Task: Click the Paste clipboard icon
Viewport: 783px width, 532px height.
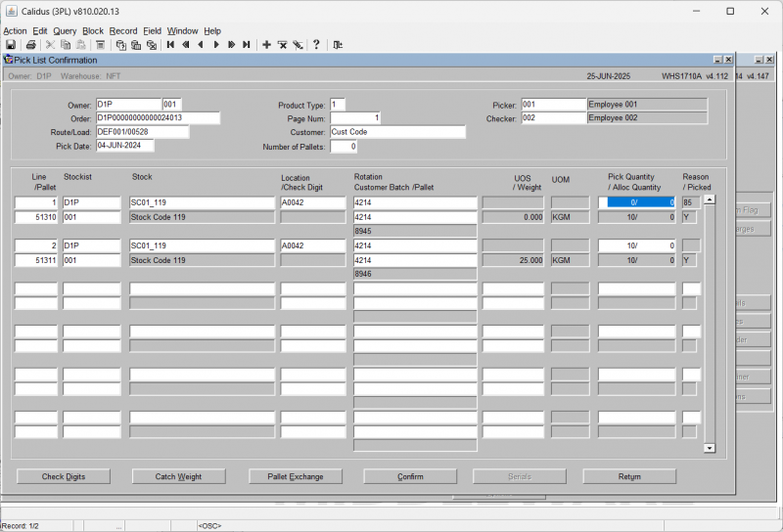Action: pos(81,45)
